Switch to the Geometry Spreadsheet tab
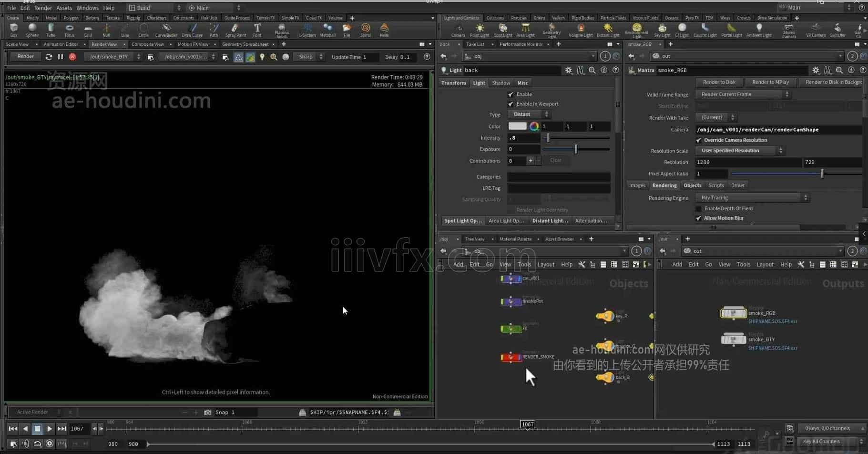The image size is (868, 454). tap(245, 44)
